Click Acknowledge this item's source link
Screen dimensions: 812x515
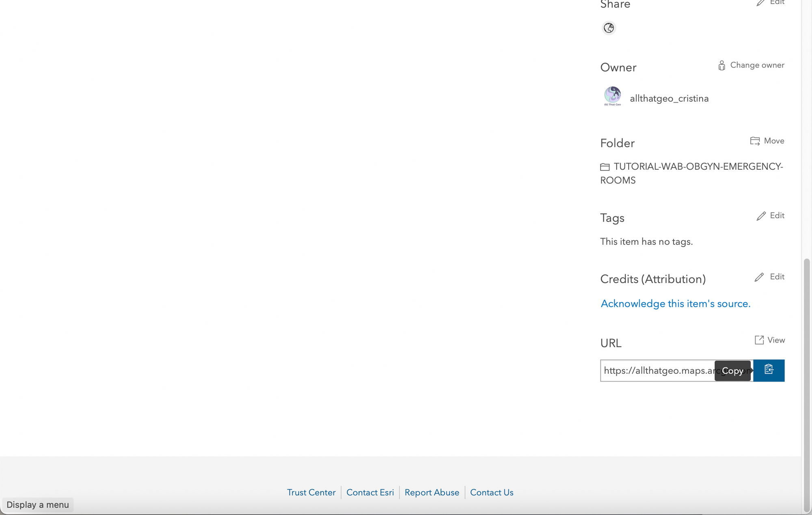pos(675,304)
